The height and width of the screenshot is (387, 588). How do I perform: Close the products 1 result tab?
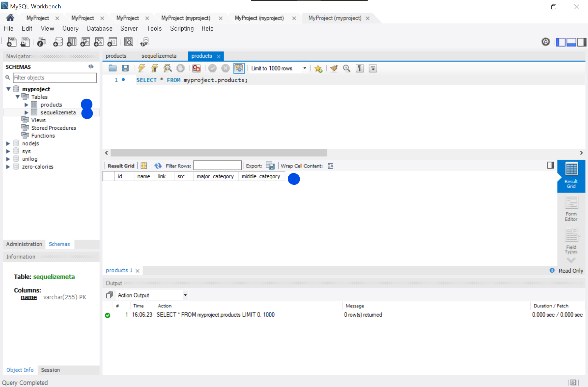[138, 271]
